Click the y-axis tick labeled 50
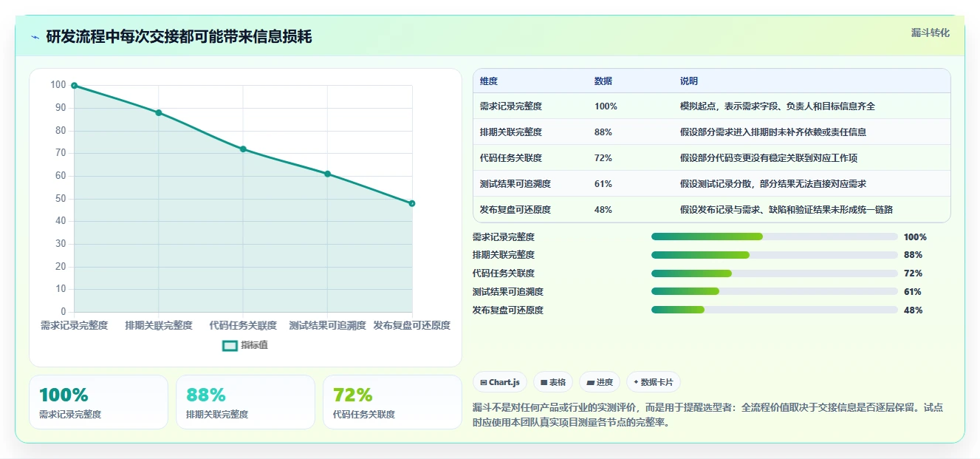The image size is (980, 459). tap(61, 199)
